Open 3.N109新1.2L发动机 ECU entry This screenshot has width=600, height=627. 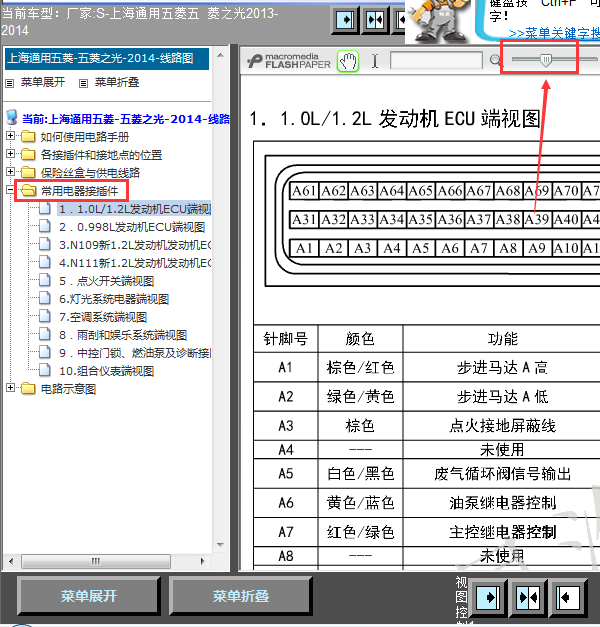coord(135,245)
